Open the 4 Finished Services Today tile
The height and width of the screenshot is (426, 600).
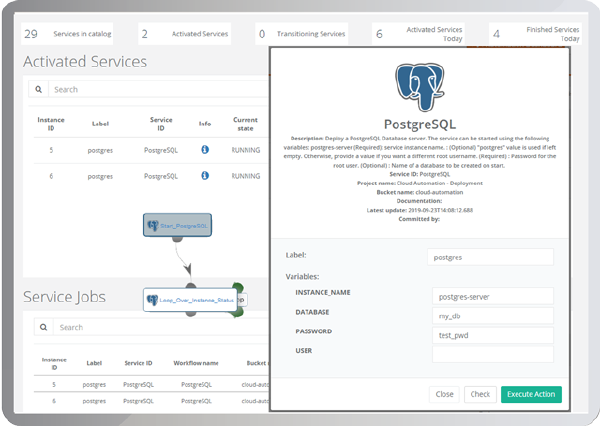tap(535, 34)
